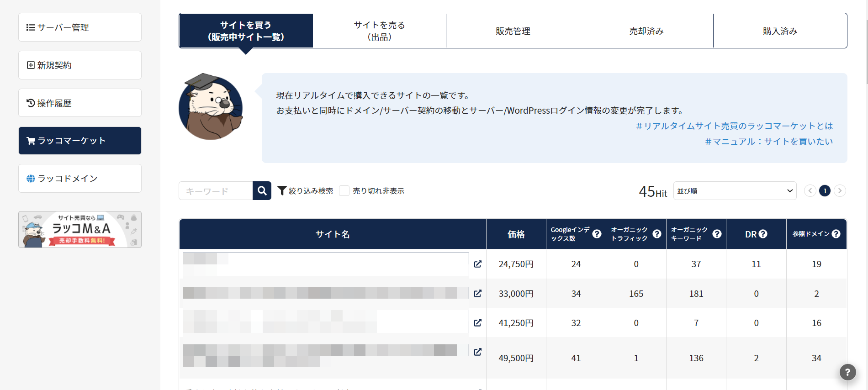Open the 販売管理 tab
868x390 pixels.
pyautogui.click(x=513, y=31)
